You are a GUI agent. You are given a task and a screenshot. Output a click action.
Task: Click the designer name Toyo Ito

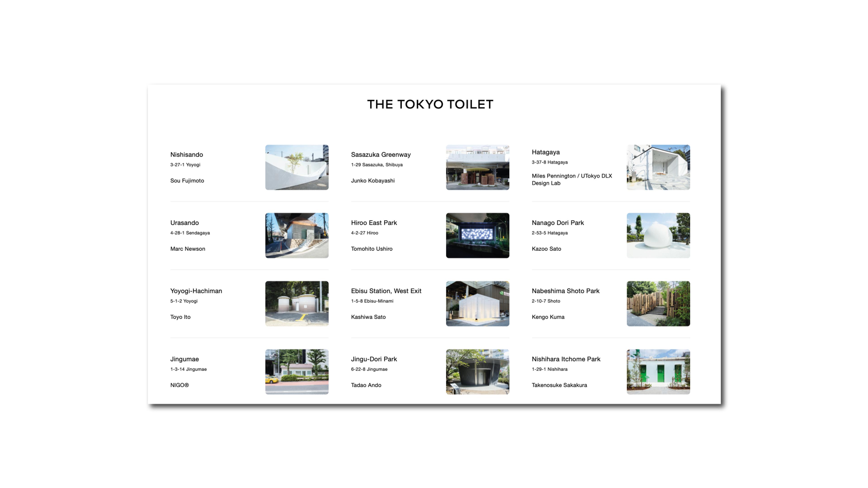(x=180, y=317)
